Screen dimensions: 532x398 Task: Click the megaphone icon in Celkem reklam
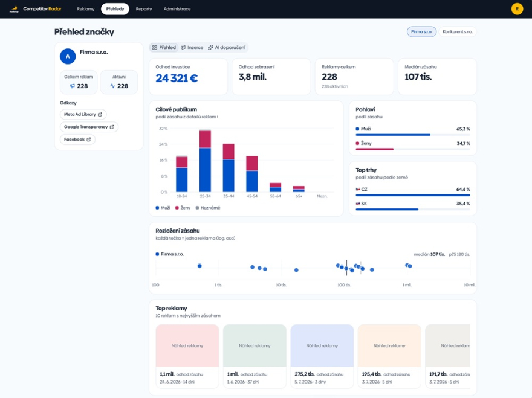pos(73,86)
